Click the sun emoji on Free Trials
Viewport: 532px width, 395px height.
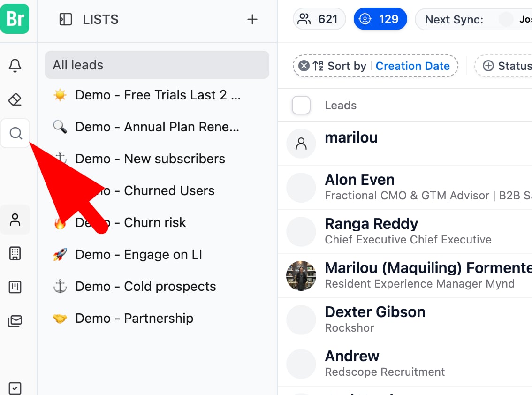pyautogui.click(x=60, y=95)
